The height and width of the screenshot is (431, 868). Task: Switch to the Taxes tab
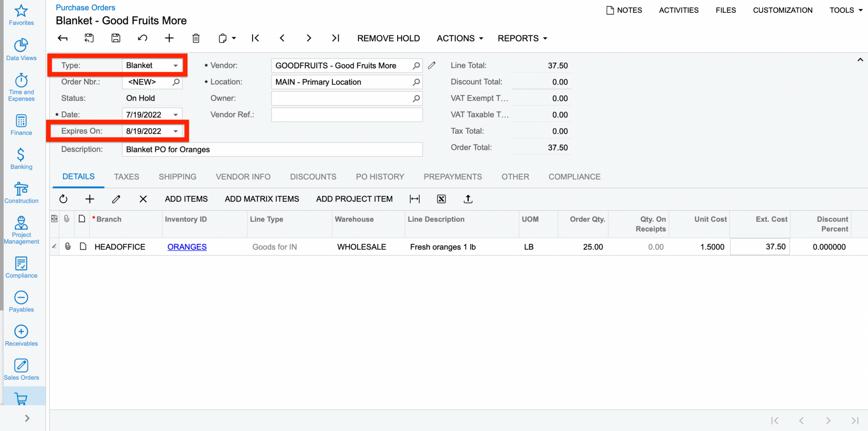coord(126,176)
